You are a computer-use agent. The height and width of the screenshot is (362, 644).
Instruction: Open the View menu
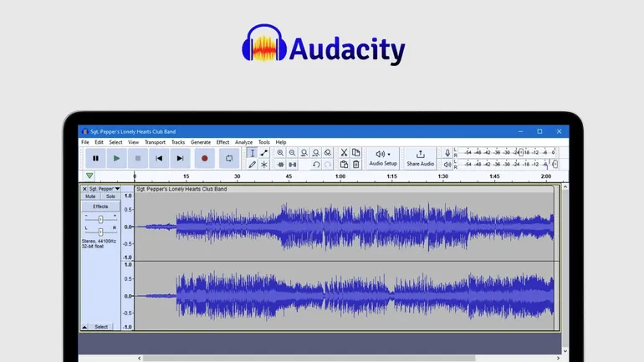[x=133, y=142]
